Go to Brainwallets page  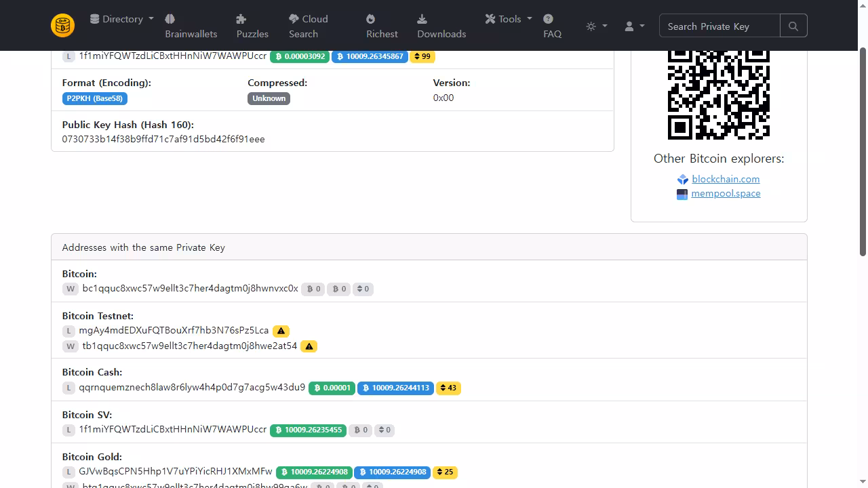[191, 26]
